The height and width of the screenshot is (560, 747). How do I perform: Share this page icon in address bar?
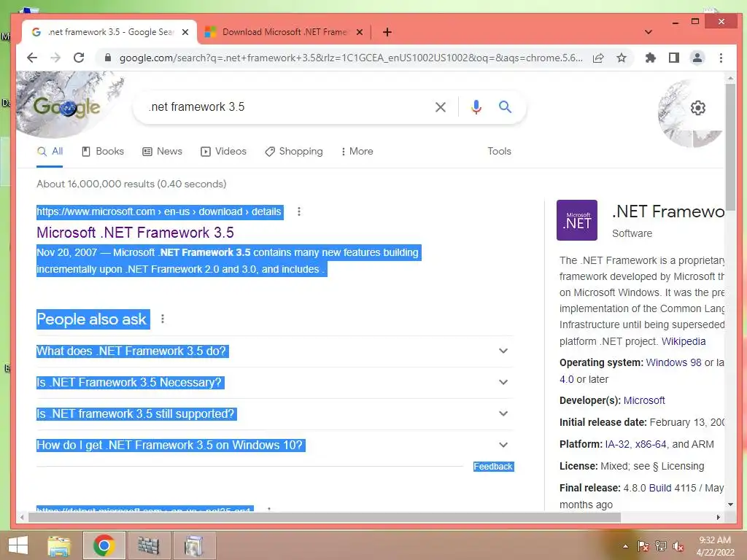tap(598, 58)
